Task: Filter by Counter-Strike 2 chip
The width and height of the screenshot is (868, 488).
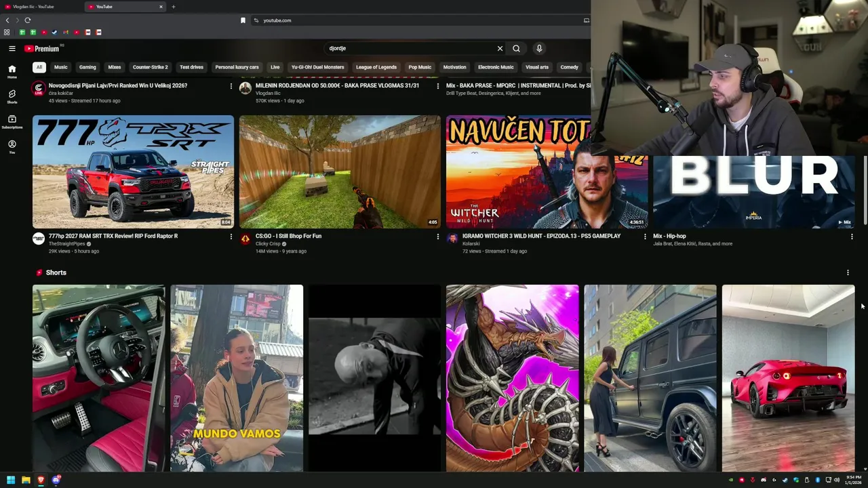Action: click(x=151, y=67)
